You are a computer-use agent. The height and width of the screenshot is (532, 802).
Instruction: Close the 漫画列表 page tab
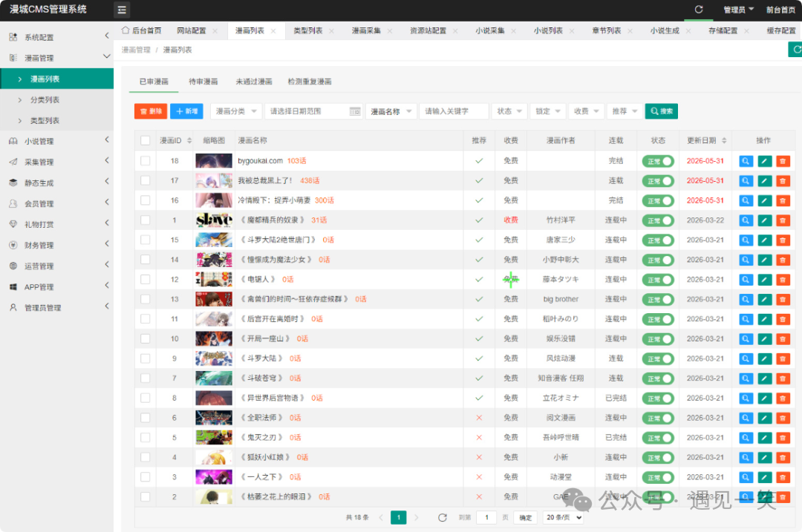tap(273, 31)
